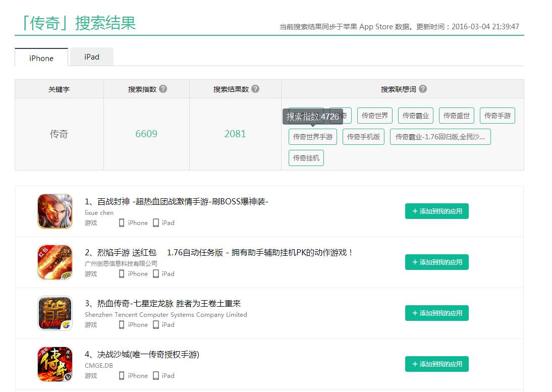Click iPad device icon in 百战封神 row

(x=155, y=223)
